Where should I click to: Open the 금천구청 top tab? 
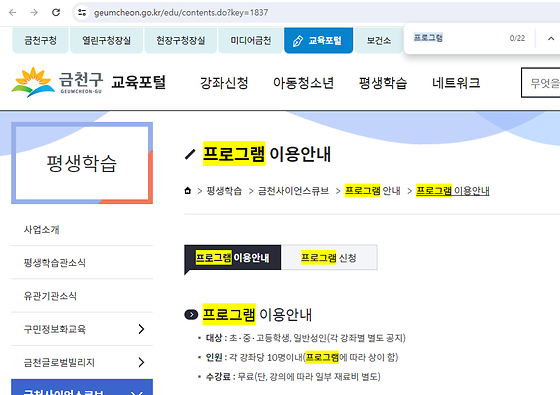tap(40, 40)
